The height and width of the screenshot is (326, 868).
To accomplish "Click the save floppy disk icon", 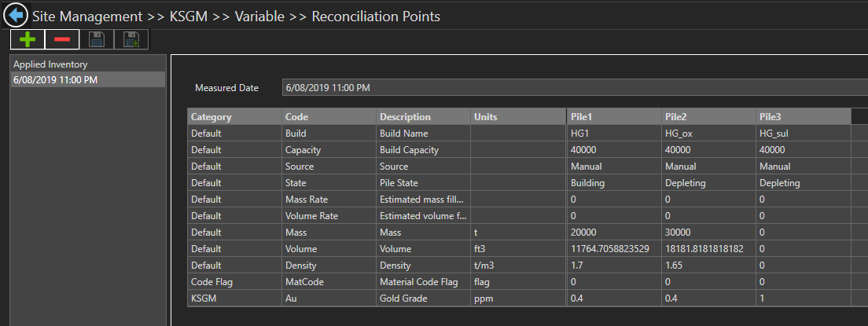I will [97, 40].
